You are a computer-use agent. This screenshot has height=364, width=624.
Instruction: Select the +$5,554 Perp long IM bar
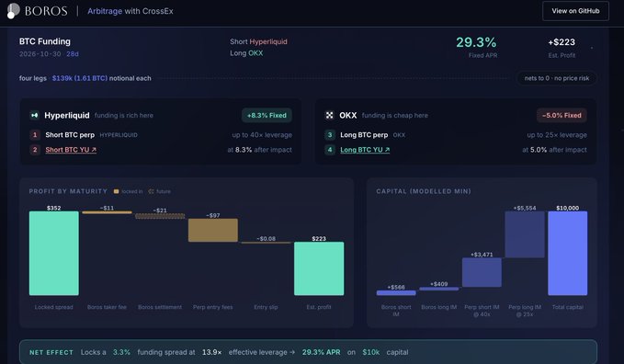(525, 234)
